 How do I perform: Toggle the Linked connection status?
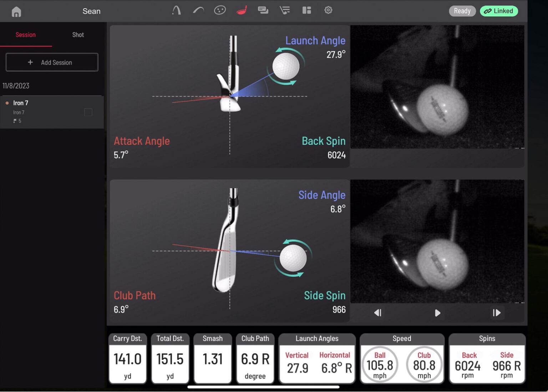499,11
